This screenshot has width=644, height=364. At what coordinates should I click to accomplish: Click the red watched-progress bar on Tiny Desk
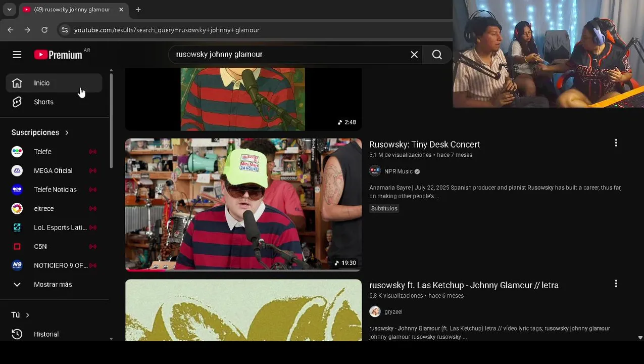145,270
